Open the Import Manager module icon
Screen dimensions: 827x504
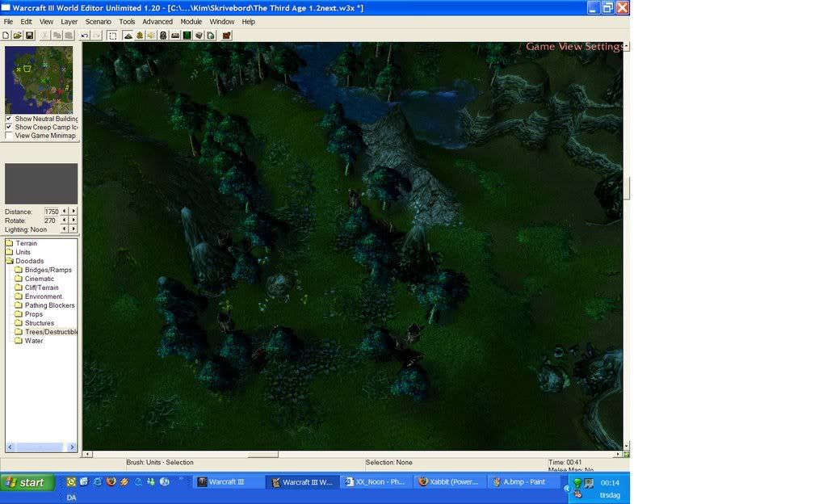pos(211,36)
